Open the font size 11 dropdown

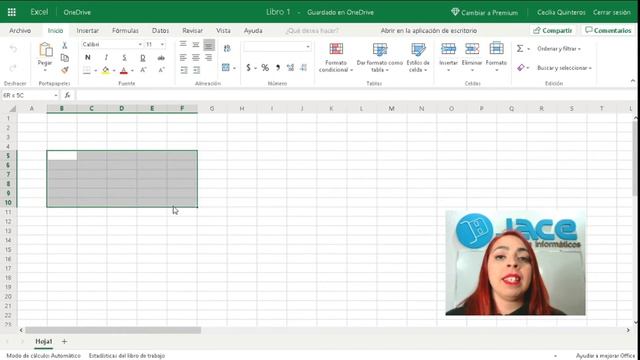point(162,44)
